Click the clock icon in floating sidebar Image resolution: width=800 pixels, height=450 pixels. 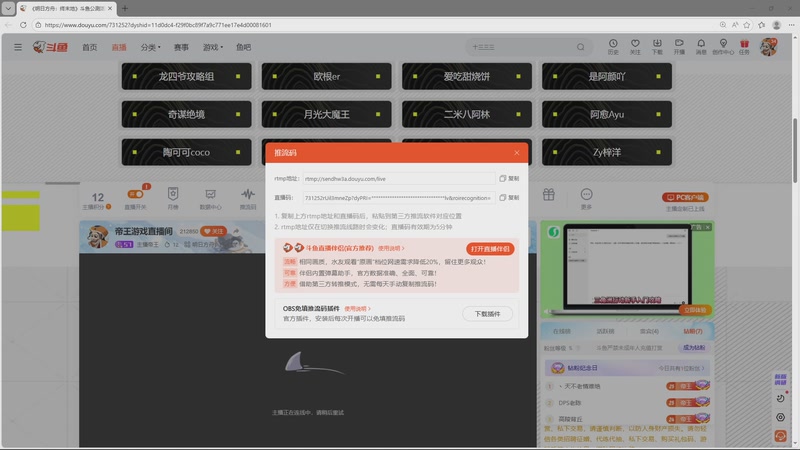point(780,398)
